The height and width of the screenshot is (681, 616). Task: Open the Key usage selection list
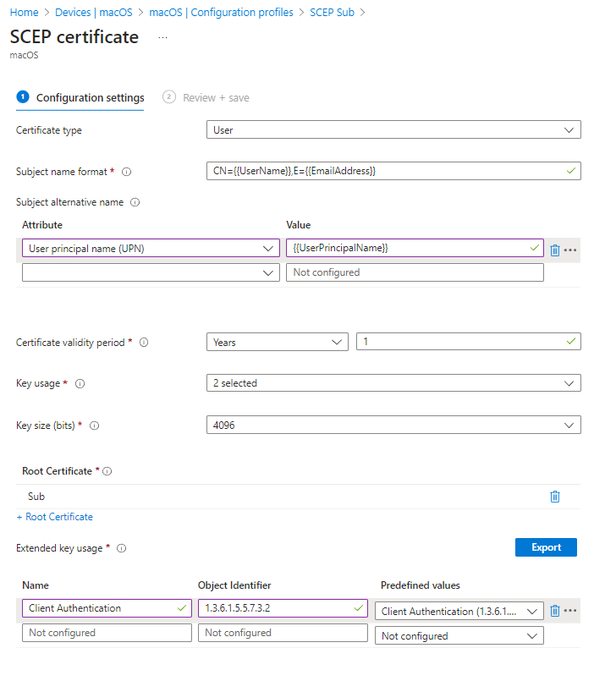pyautogui.click(x=393, y=383)
